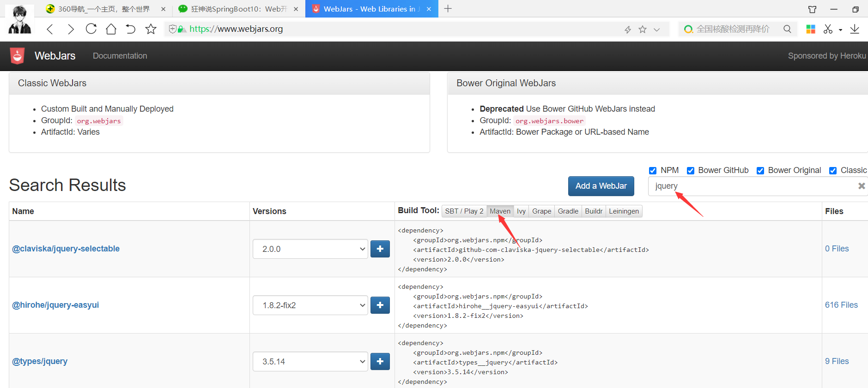Click the org.webjars.bower GroupId code text
Viewport: 868px width, 388px height.
pos(549,121)
